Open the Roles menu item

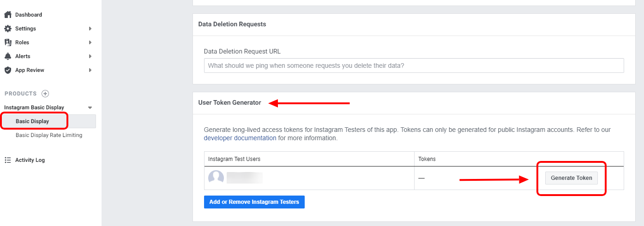pyautogui.click(x=22, y=42)
